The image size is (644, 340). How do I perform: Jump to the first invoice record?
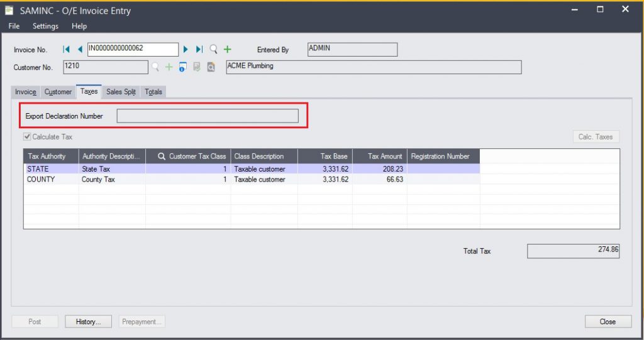(x=67, y=49)
